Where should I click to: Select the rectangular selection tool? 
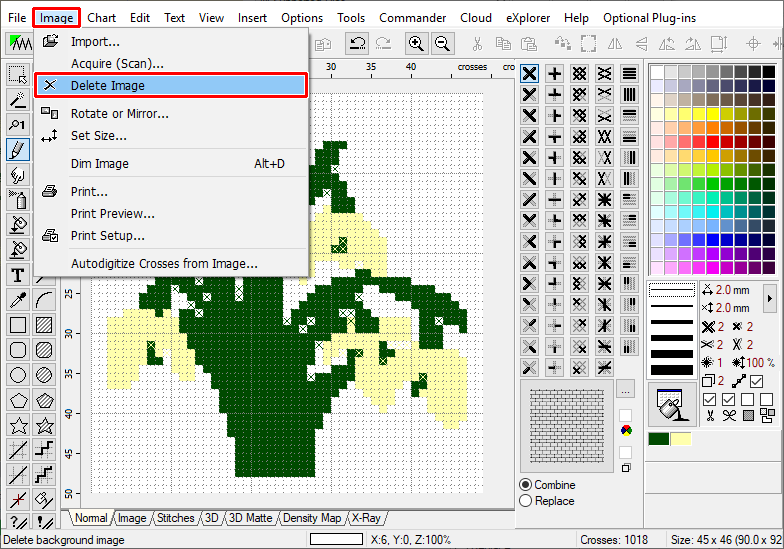click(x=18, y=74)
